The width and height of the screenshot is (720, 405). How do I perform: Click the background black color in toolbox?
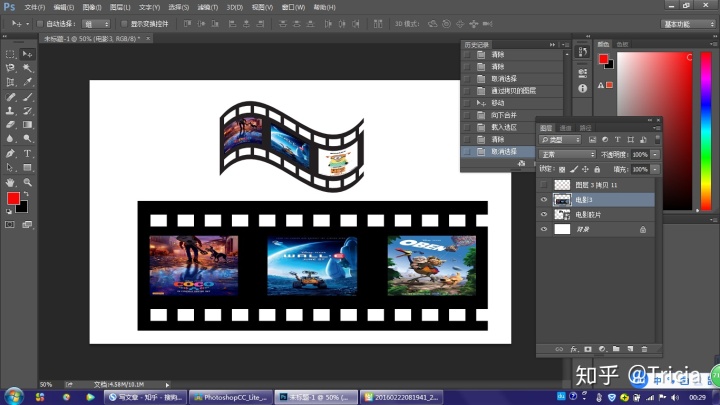pyautogui.click(x=22, y=208)
